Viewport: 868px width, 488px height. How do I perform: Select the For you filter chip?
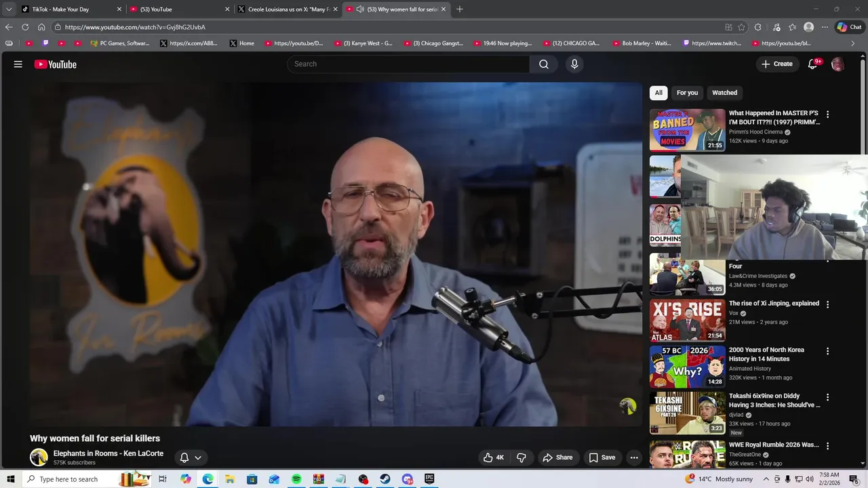point(687,93)
